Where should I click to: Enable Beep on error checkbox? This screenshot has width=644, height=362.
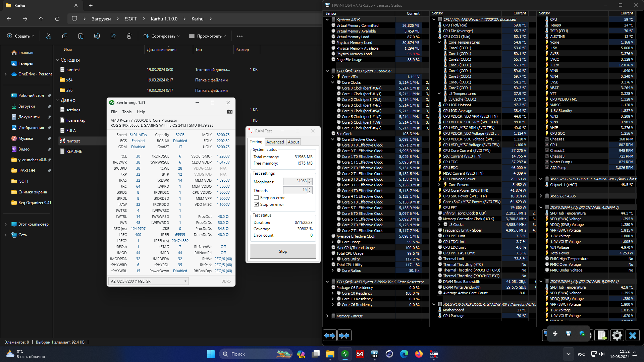(256, 198)
